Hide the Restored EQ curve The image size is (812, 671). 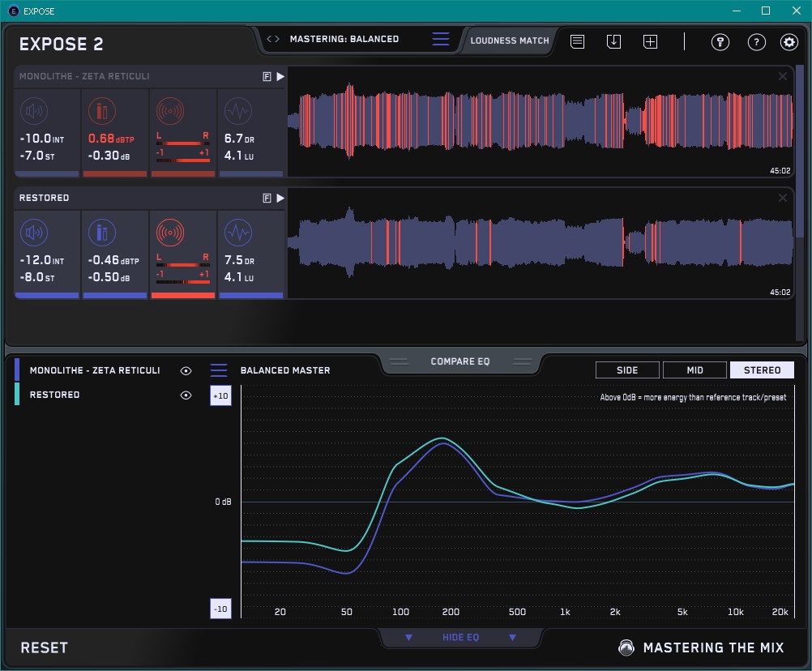(x=186, y=395)
